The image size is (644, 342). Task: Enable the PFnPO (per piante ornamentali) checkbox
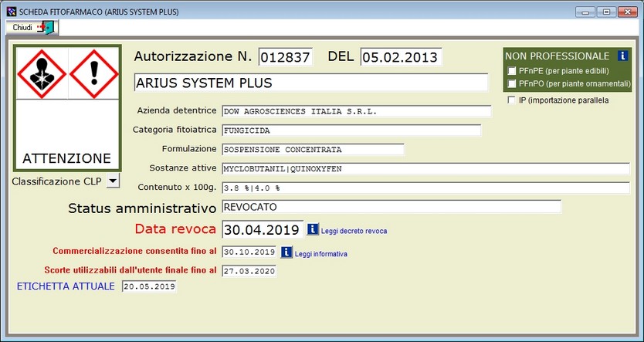point(512,84)
